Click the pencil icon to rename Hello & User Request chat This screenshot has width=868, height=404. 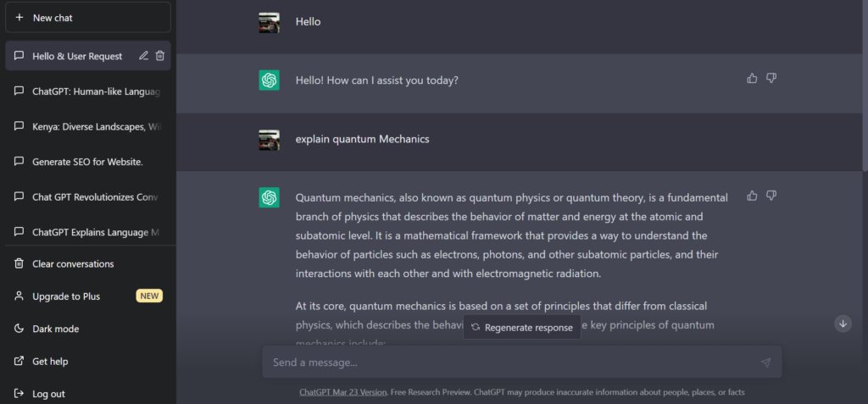point(143,55)
